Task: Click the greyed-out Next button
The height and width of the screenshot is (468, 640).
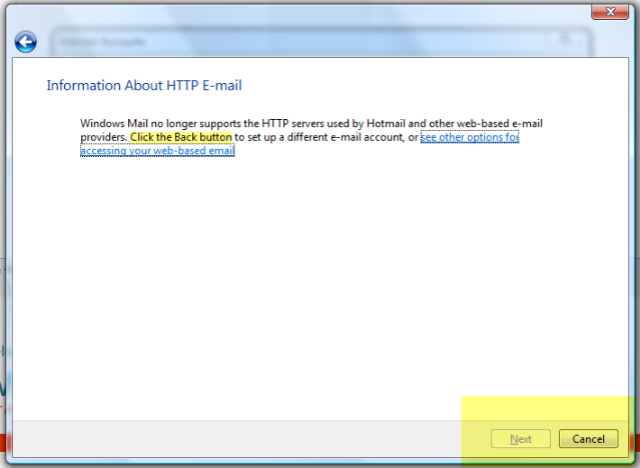Action: 521,439
